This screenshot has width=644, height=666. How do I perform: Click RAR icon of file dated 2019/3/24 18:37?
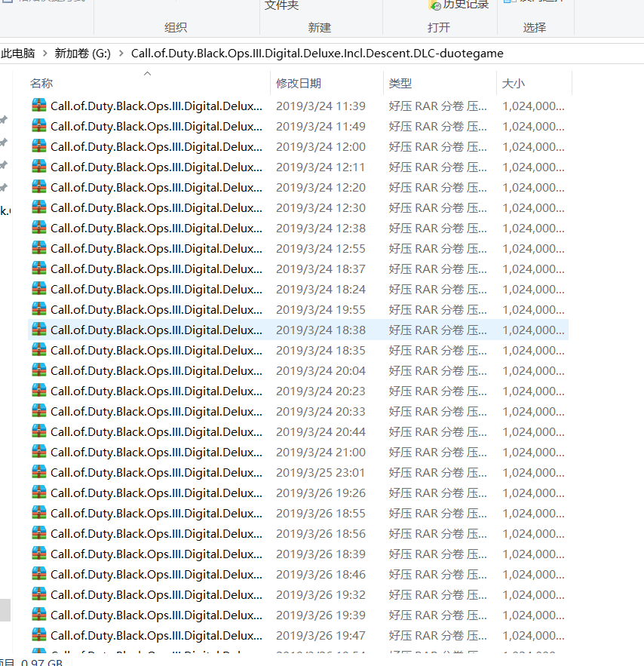pos(39,269)
